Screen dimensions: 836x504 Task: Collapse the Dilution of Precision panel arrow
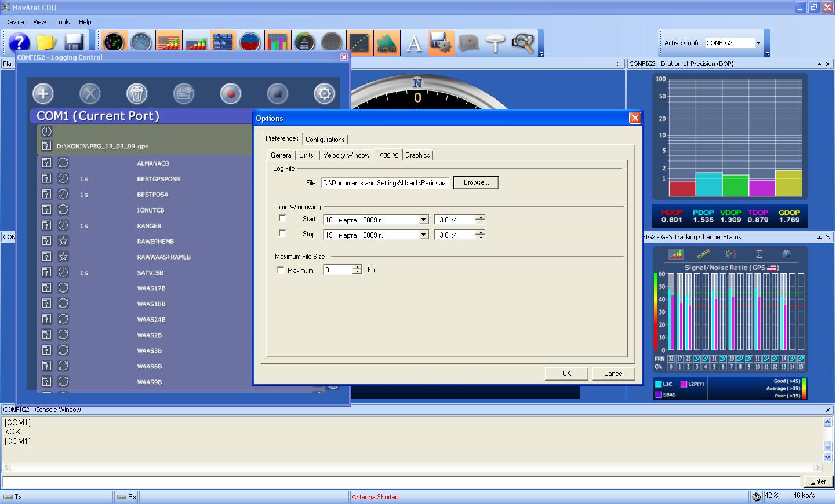tap(819, 64)
